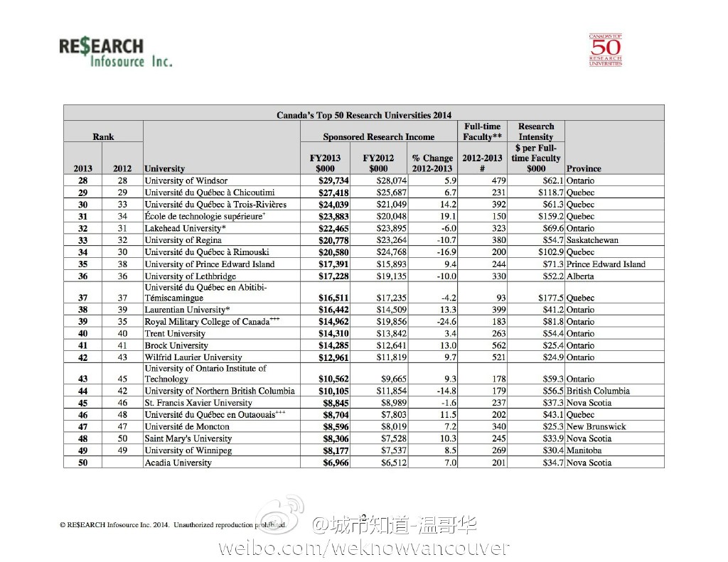Select the University column header
728x562 pixels.
pyautogui.click(x=164, y=168)
